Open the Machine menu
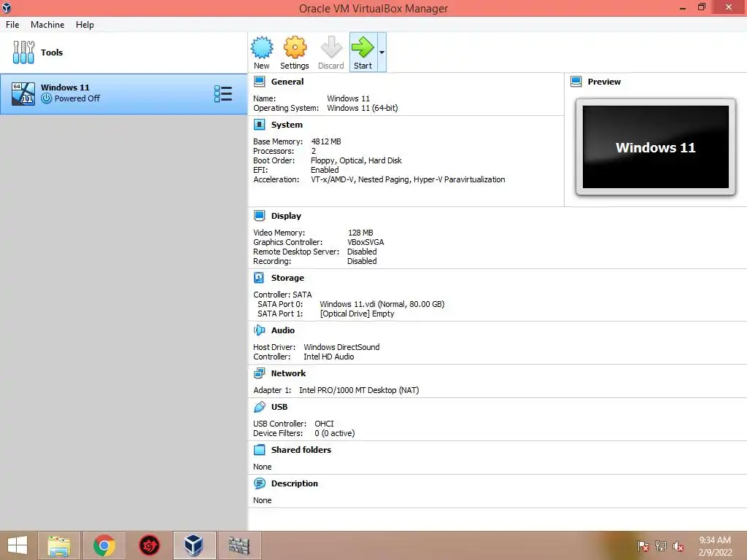Viewport: 747px width, 560px height. click(x=47, y=25)
